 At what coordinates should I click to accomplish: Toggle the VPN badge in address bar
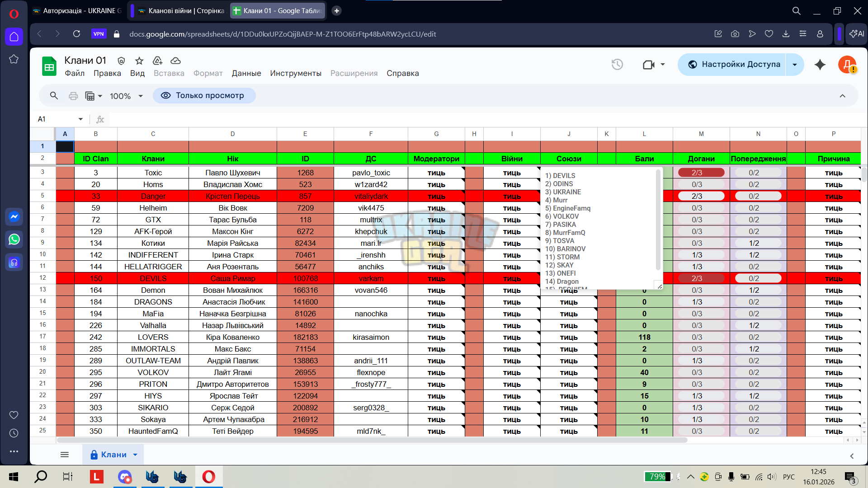(99, 34)
